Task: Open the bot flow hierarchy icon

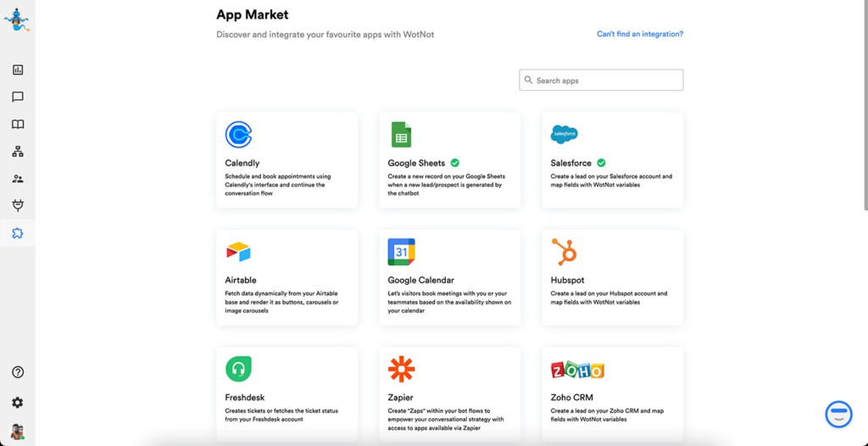Action: 17,152
